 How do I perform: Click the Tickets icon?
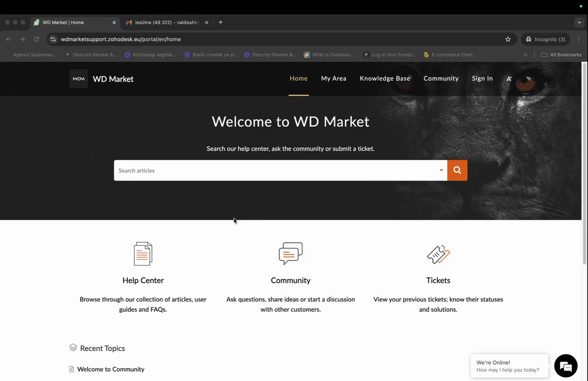click(438, 254)
